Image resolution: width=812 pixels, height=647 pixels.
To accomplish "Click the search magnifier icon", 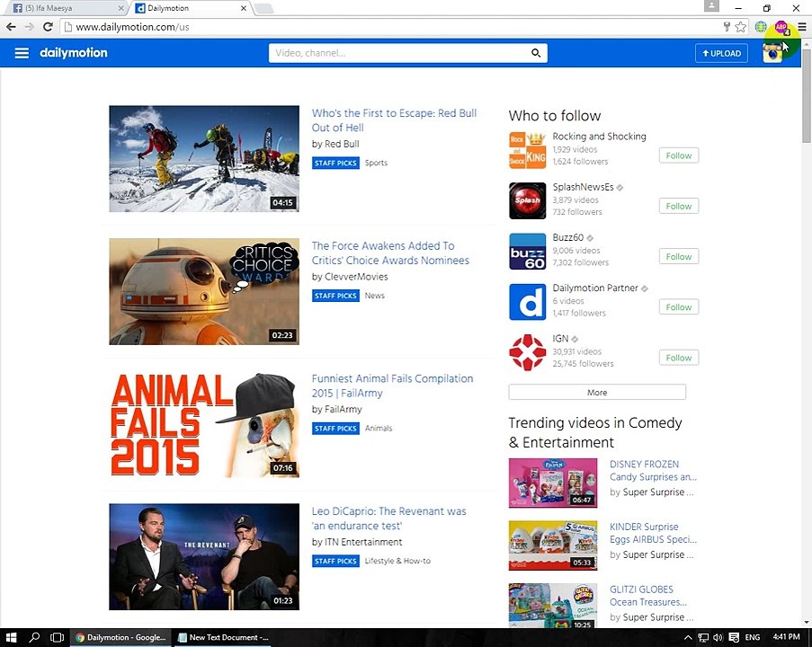I will point(536,53).
